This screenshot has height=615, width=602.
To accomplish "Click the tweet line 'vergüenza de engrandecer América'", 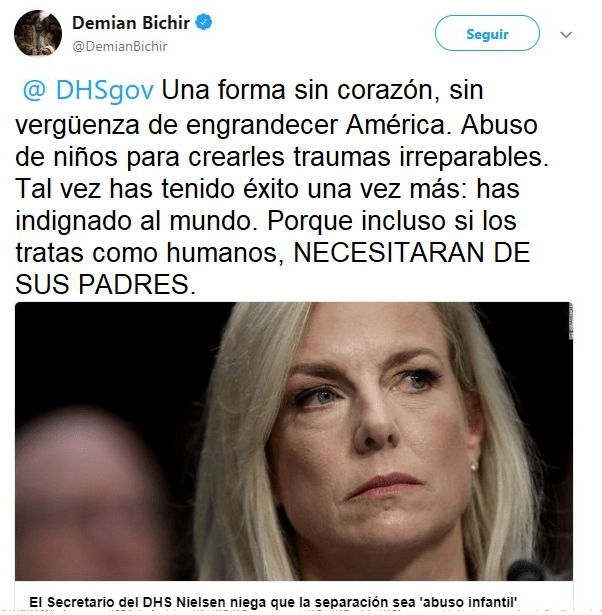I will [231, 126].
